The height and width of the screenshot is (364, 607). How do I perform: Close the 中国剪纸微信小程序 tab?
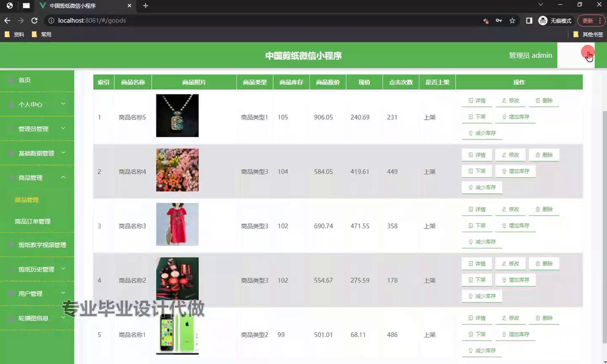129,5
